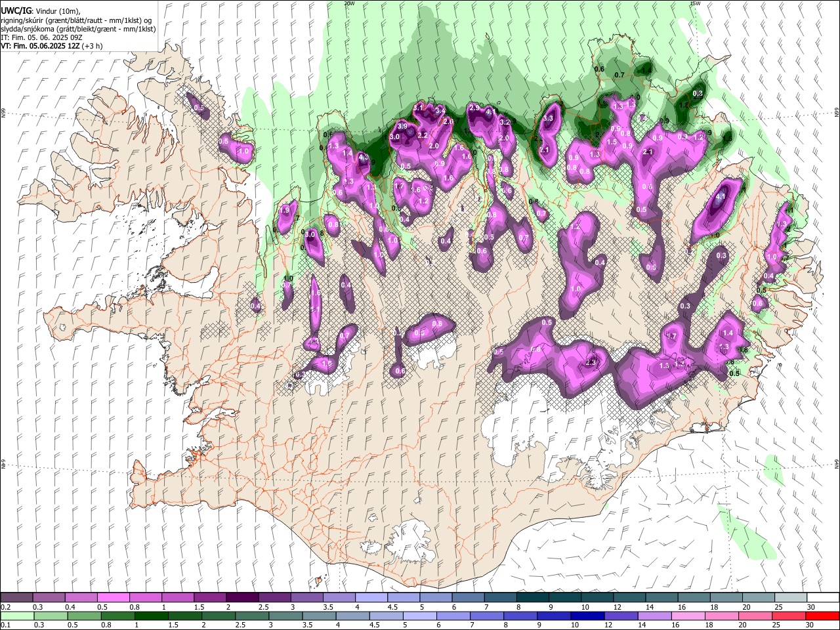The image size is (840, 630).
Task: Click snow legend swatch between 3 and 3.5
Action: 306,597
